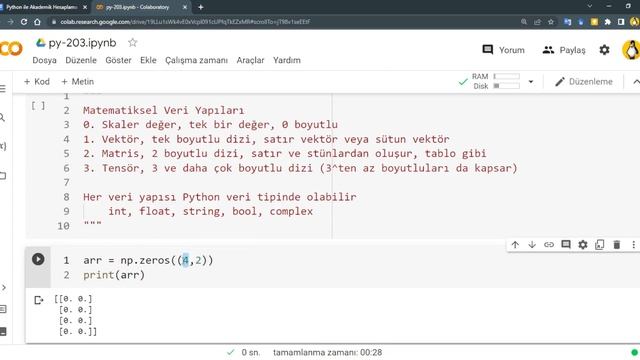Expand left panel chevron icon
Screen dimensions: 640x360
pos(4,287)
